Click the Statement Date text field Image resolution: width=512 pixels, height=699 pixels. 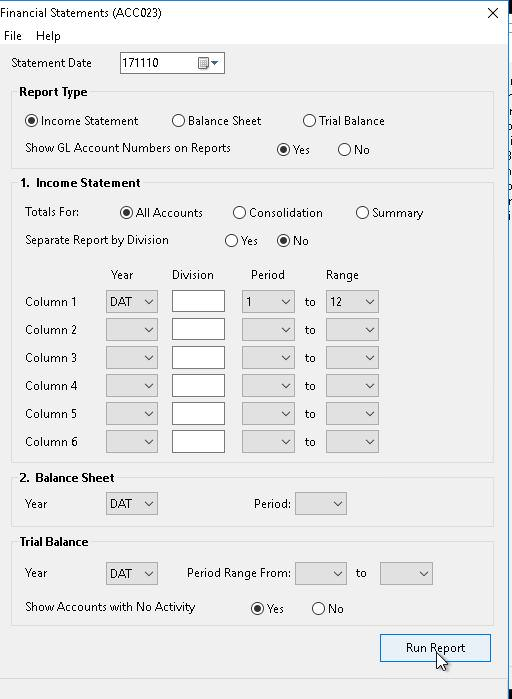click(158, 63)
